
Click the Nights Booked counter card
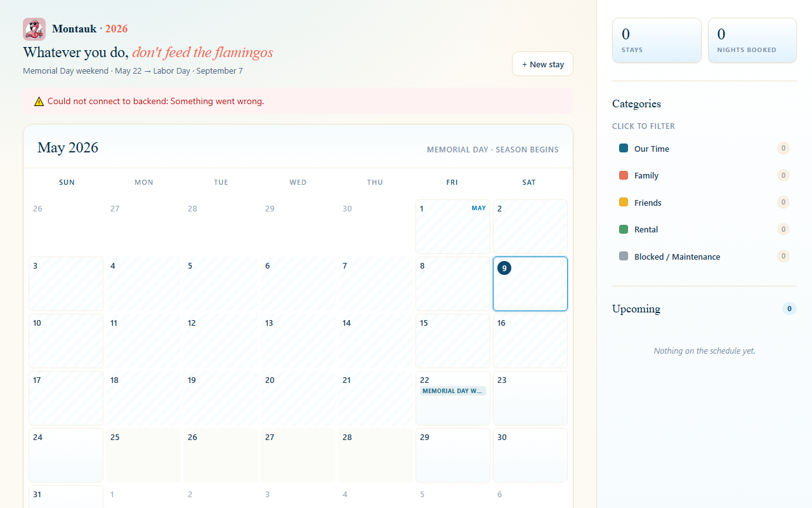point(752,40)
